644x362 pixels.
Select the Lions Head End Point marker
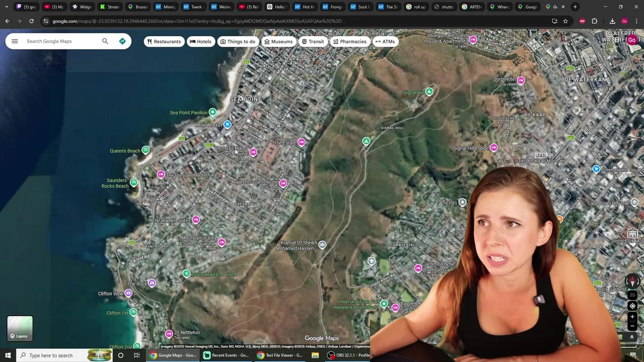point(187,274)
